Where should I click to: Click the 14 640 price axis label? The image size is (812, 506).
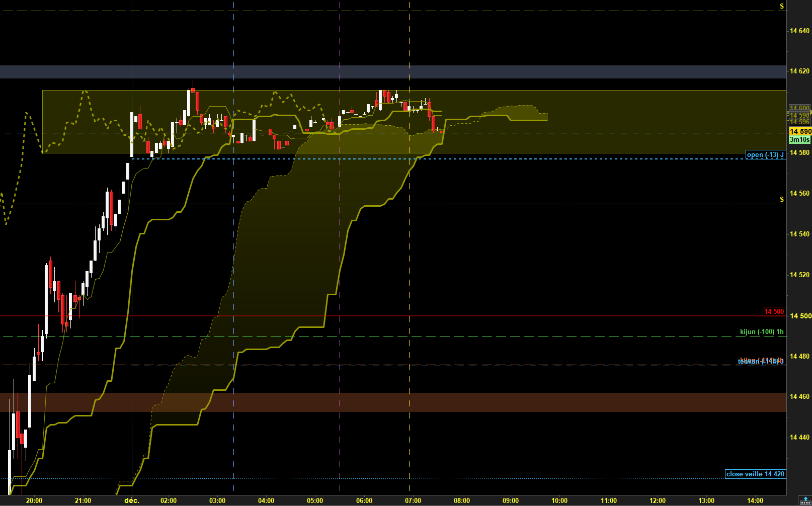tap(800, 31)
